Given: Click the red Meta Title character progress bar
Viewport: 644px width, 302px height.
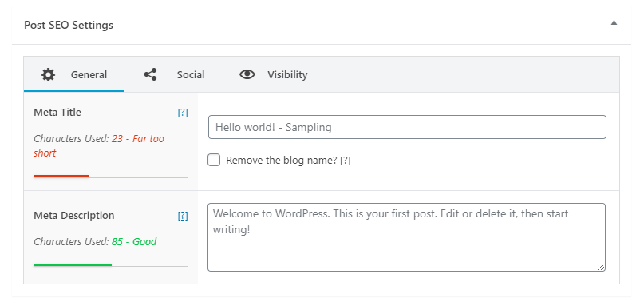Looking at the screenshot, I should point(61,176).
